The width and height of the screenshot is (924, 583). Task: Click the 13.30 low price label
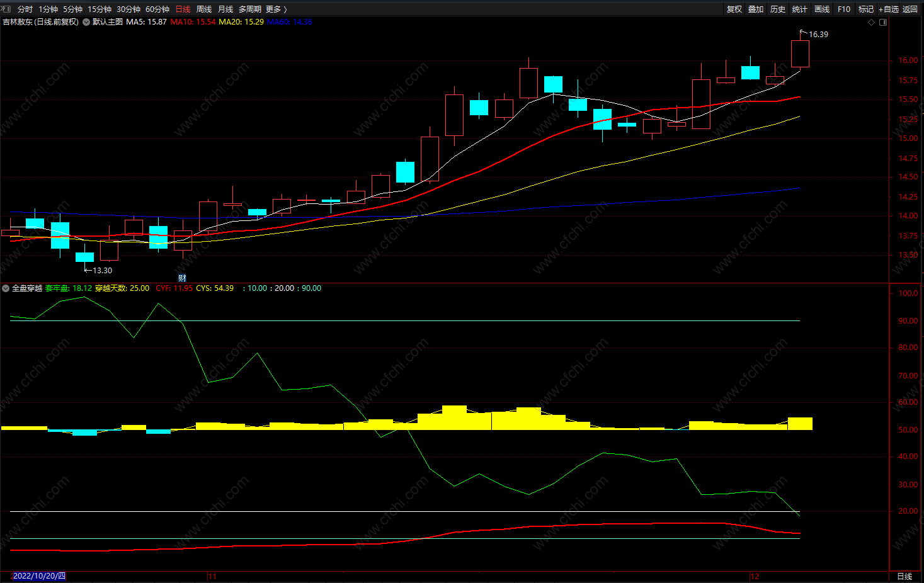pos(102,271)
